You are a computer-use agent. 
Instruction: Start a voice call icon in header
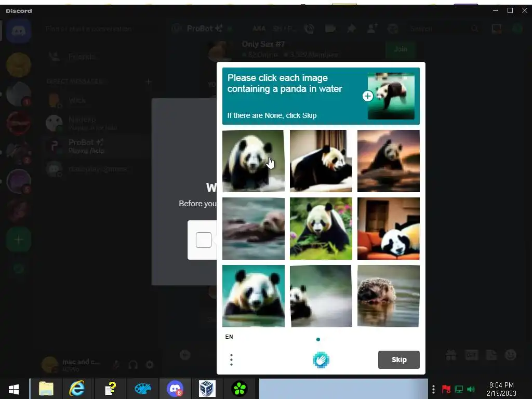pos(309,29)
